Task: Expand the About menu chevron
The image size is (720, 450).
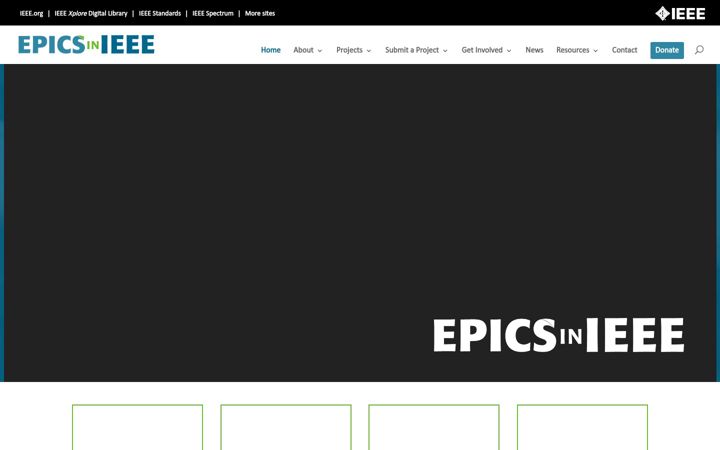Action: 320,51
